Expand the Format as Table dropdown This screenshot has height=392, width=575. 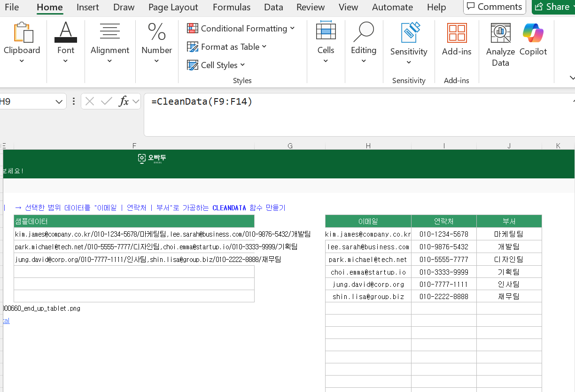click(264, 46)
